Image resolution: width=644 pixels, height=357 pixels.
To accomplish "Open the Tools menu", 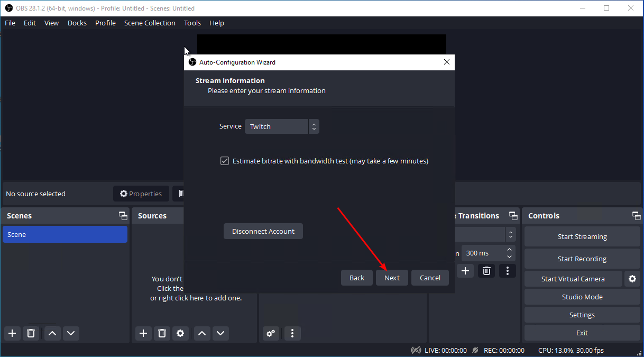I will click(x=192, y=23).
